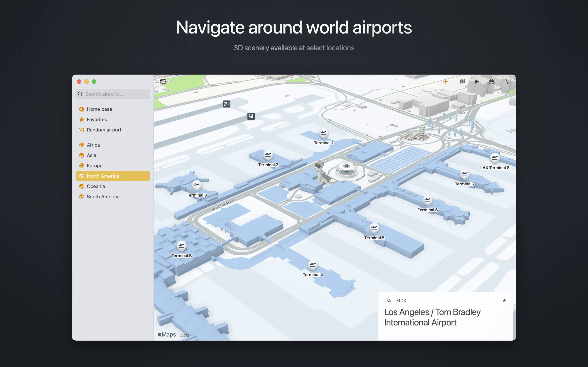Open the Legal link on map

point(184,335)
